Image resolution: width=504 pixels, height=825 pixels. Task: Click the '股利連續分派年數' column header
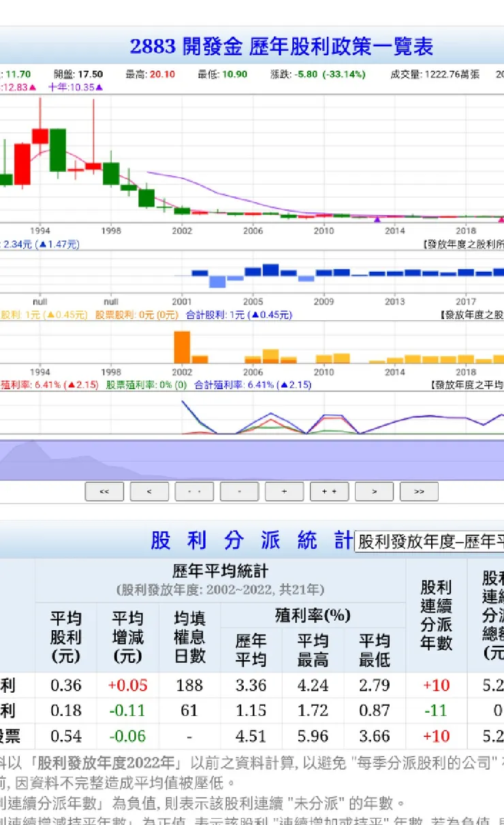click(x=437, y=615)
